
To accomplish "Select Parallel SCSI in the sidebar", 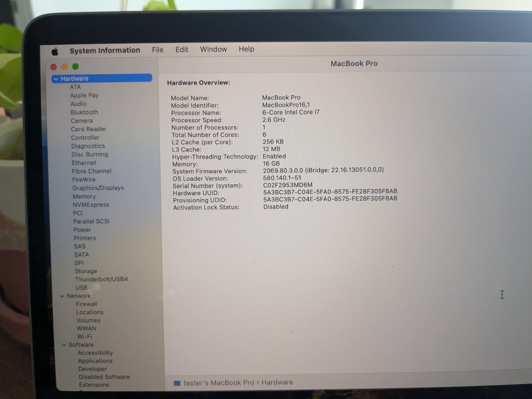I will [91, 221].
